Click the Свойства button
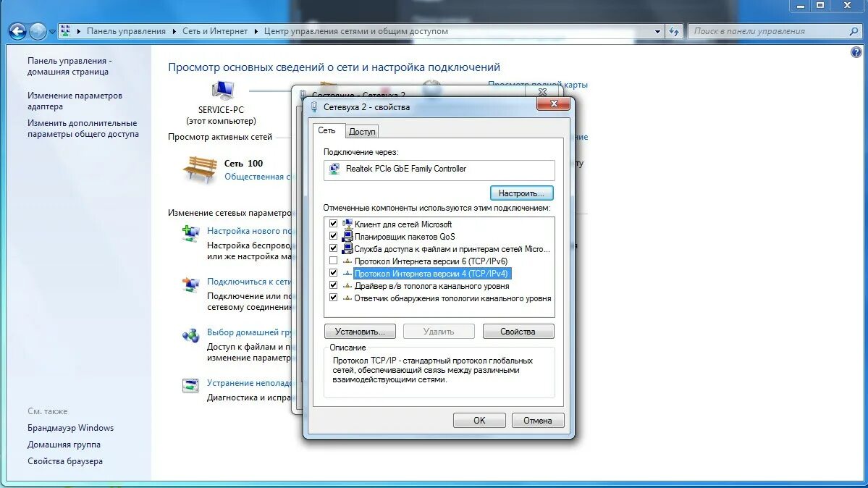 pos(518,331)
